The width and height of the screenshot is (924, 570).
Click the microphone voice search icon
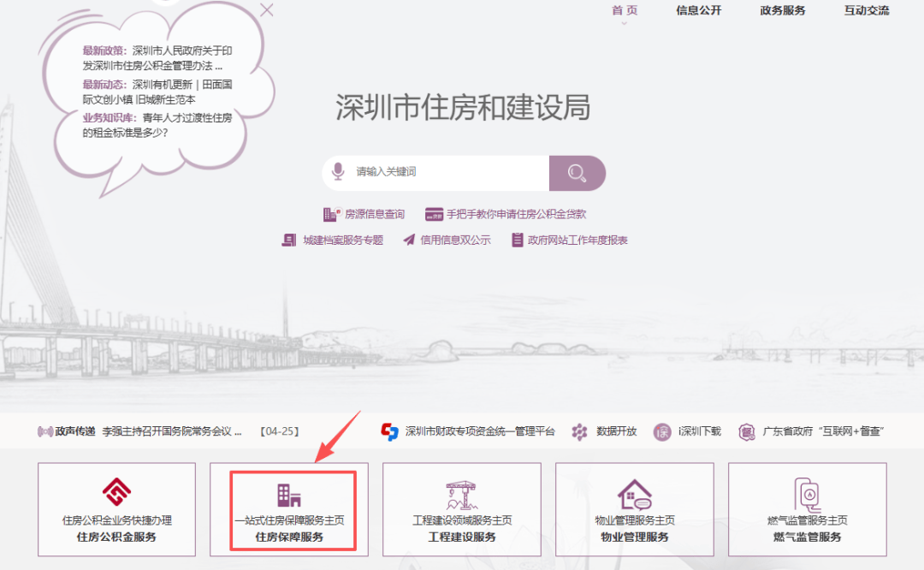338,171
